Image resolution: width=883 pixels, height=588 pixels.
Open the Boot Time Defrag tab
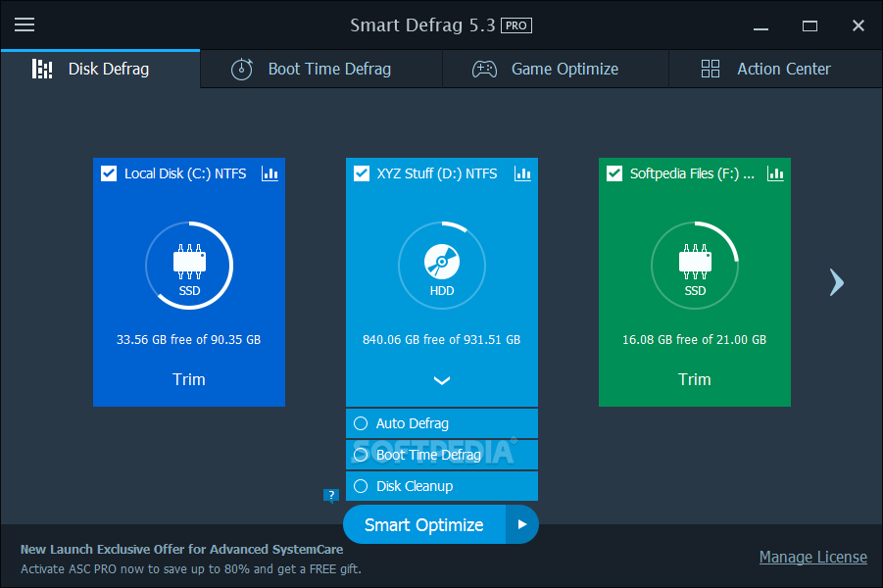tap(321, 69)
